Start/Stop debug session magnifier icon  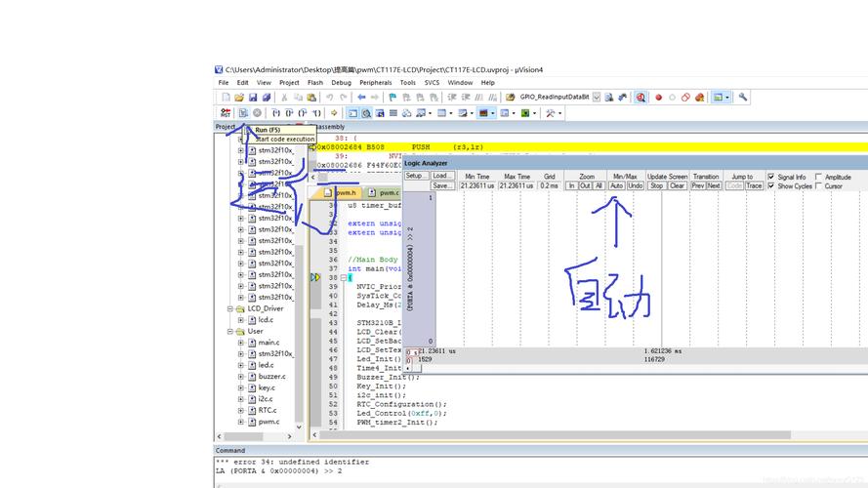click(641, 98)
